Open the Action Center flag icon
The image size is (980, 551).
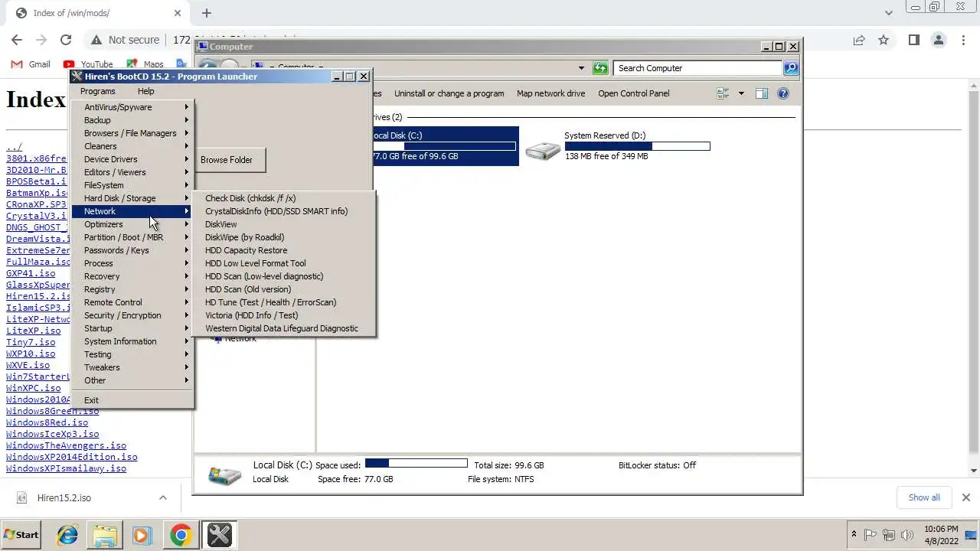pos(870,535)
